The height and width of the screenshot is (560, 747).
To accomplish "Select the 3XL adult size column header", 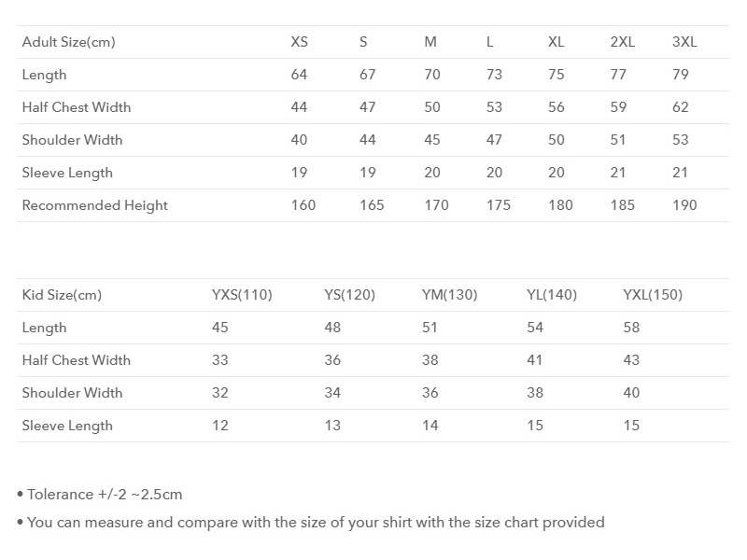I will coord(684,42).
